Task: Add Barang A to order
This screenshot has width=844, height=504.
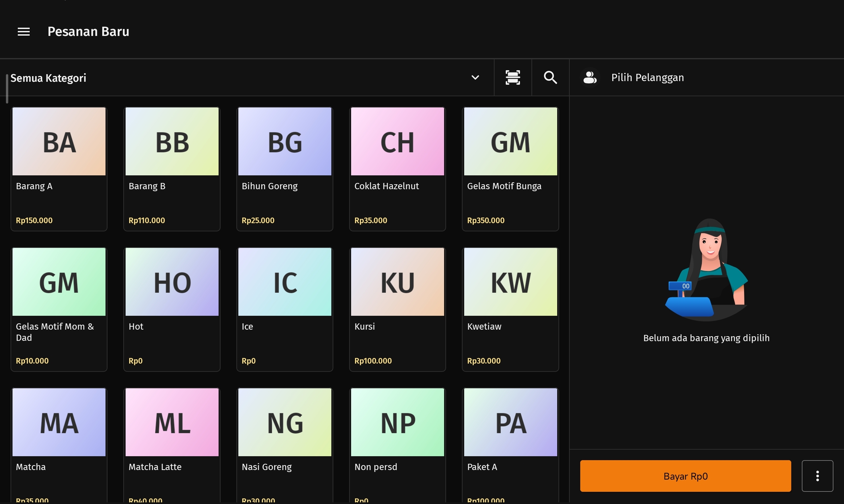Action: 59,169
